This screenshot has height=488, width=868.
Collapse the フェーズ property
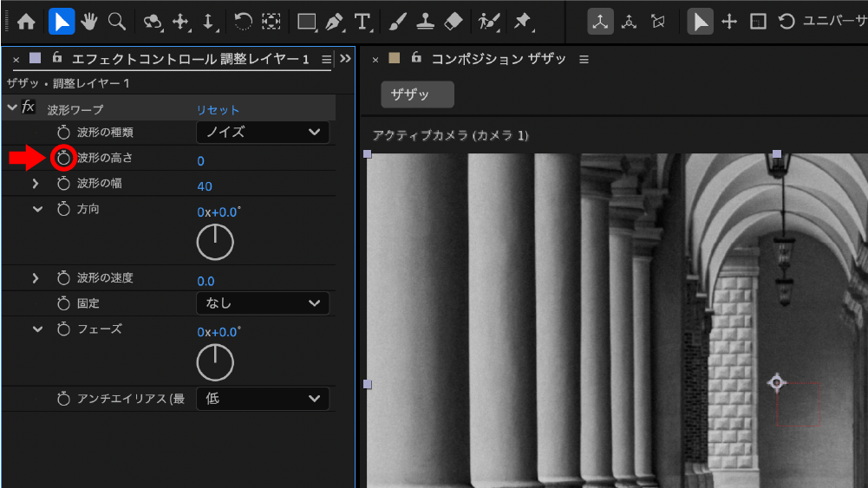point(37,329)
